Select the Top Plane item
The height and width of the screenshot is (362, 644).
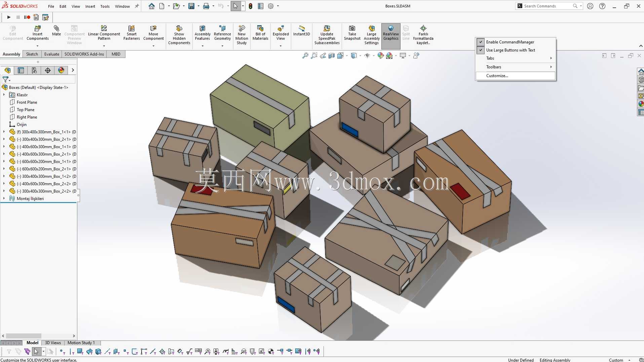click(26, 110)
